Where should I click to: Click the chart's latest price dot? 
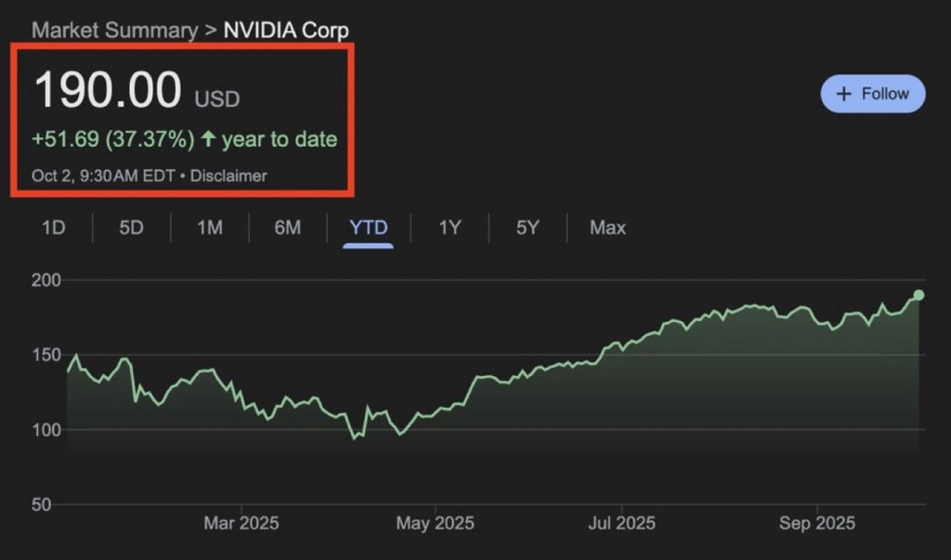click(918, 295)
